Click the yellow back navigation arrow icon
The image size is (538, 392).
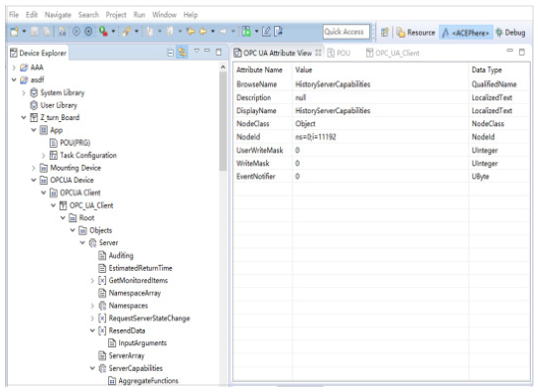pos(203,32)
